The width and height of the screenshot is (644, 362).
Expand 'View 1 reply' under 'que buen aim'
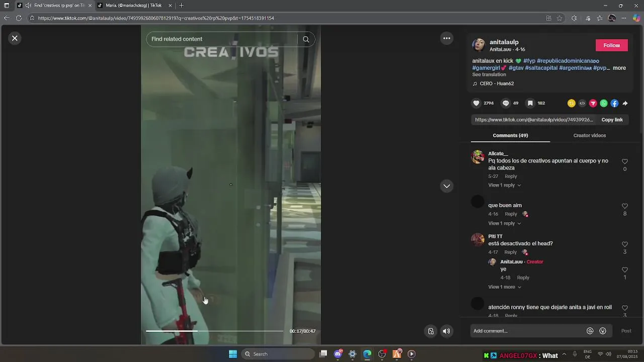pos(505,223)
